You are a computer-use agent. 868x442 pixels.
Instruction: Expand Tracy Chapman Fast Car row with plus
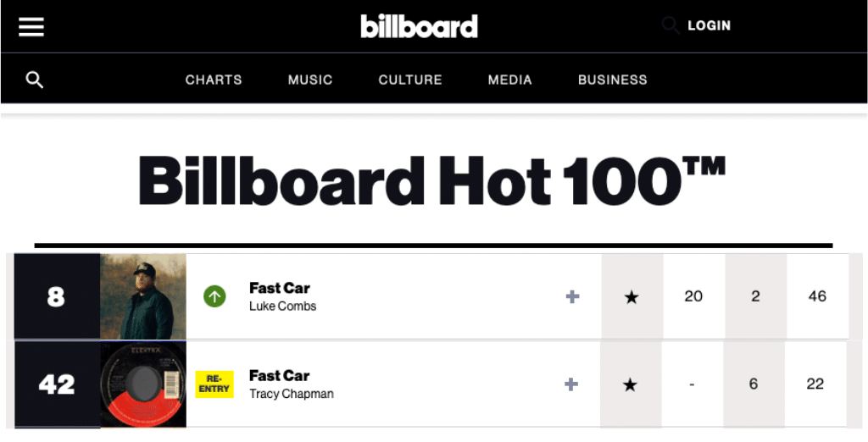[x=571, y=384]
